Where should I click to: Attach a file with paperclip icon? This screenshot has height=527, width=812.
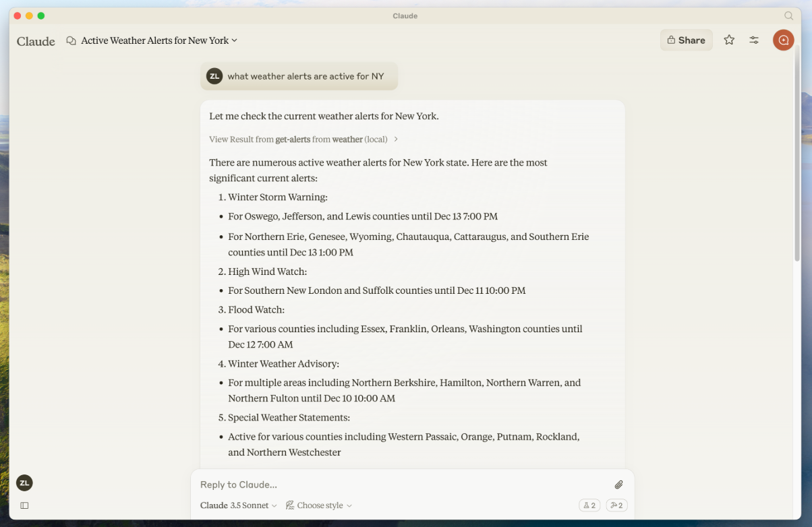coord(618,485)
